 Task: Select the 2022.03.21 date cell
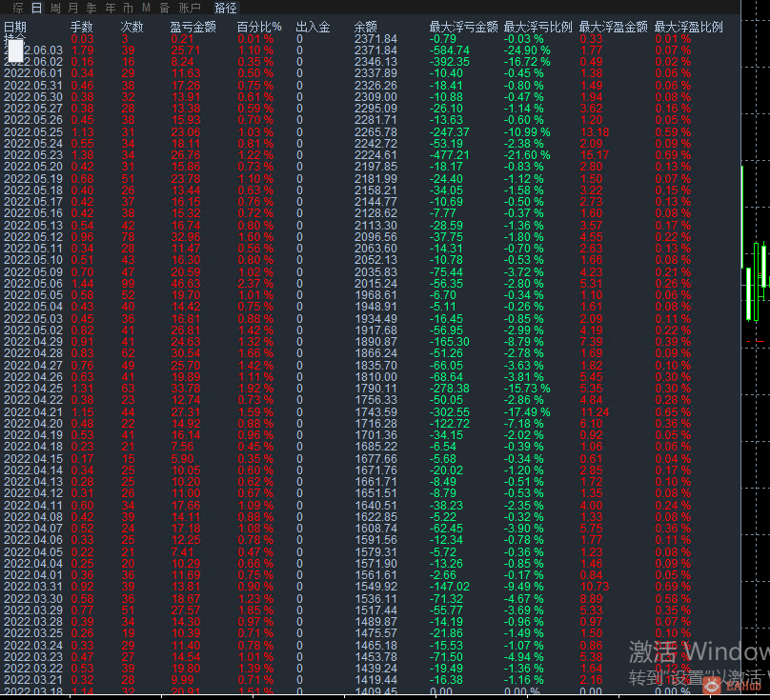33,680
